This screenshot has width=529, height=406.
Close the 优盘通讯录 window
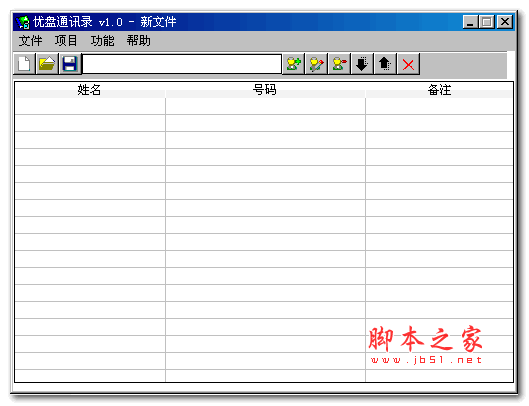505,22
